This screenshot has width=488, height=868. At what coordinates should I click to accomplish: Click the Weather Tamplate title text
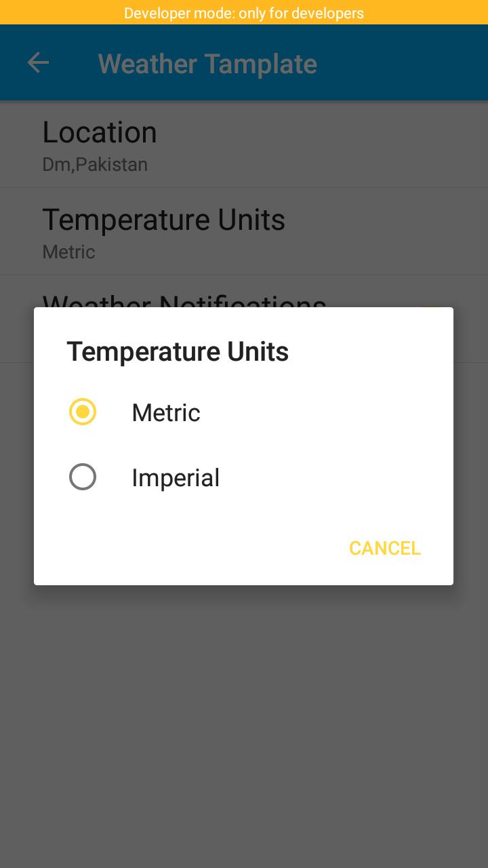[x=206, y=63]
